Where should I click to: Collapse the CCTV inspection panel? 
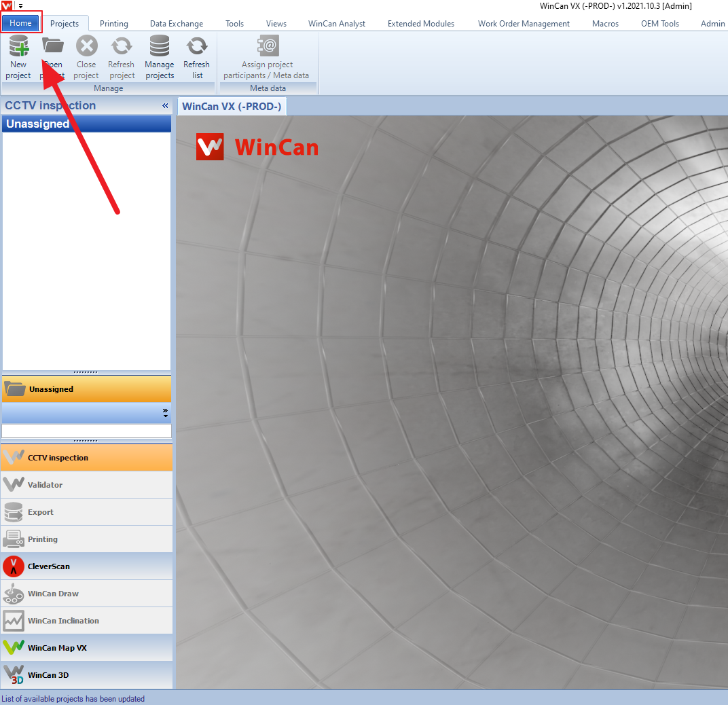pyautogui.click(x=165, y=105)
